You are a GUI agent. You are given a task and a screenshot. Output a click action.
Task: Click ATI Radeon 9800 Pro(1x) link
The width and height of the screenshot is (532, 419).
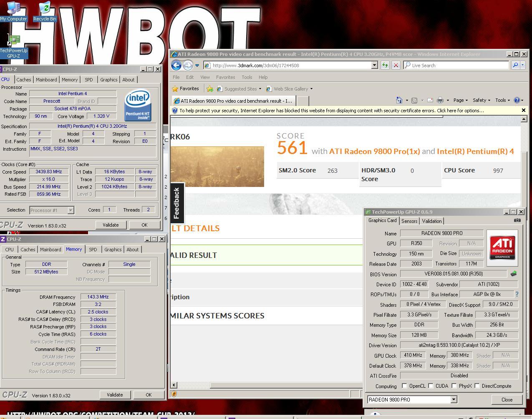(x=374, y=151)
